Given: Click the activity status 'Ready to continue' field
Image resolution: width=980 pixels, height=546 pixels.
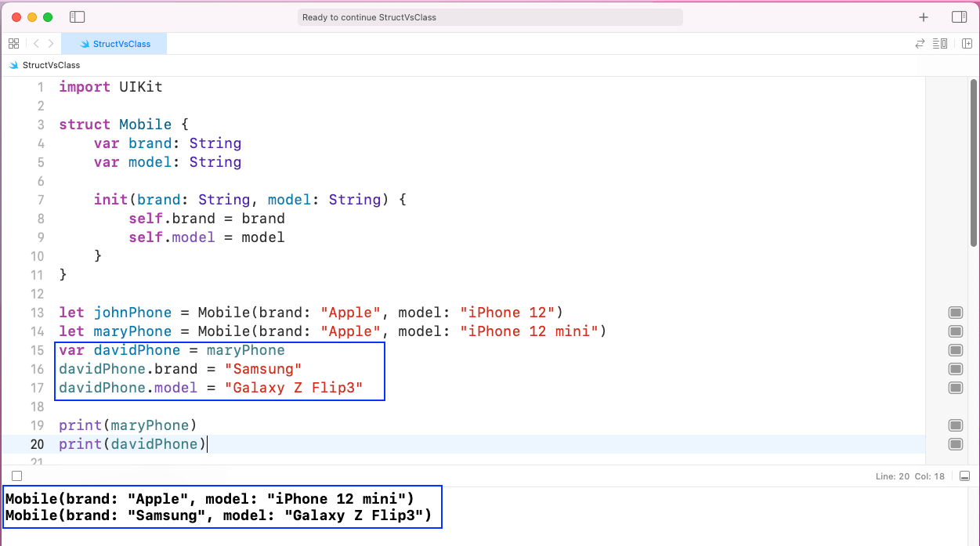Looking at the screenshot, I should 490,17.
